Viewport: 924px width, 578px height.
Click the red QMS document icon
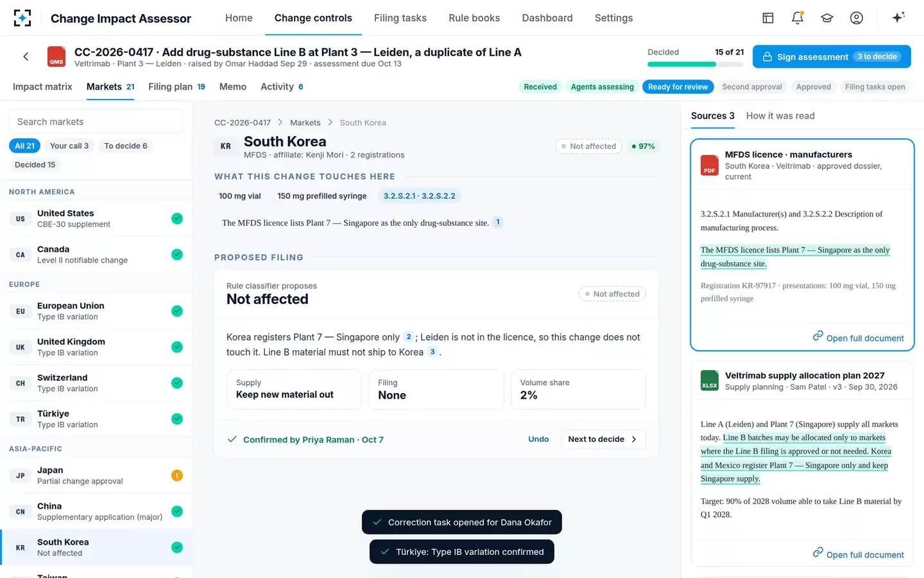click(x=56, y=57)
